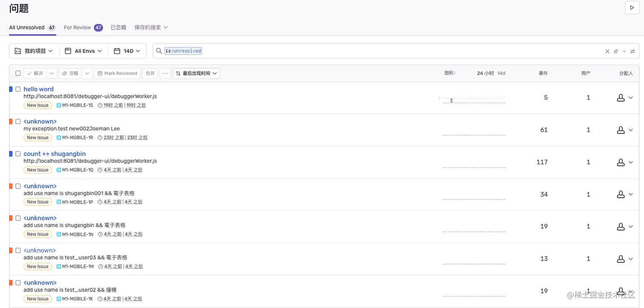The width and height of the screenshot is (644, 308).
Task: Click the search magnifier icon
Action: tap(159, 51)
